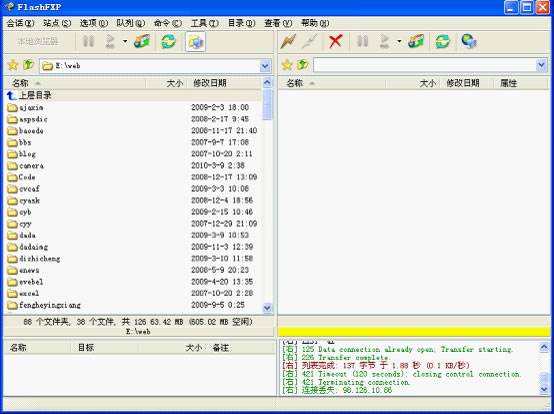
Task: Open right pane transfer queue dropdown arrow
Action: coord(399,42)
